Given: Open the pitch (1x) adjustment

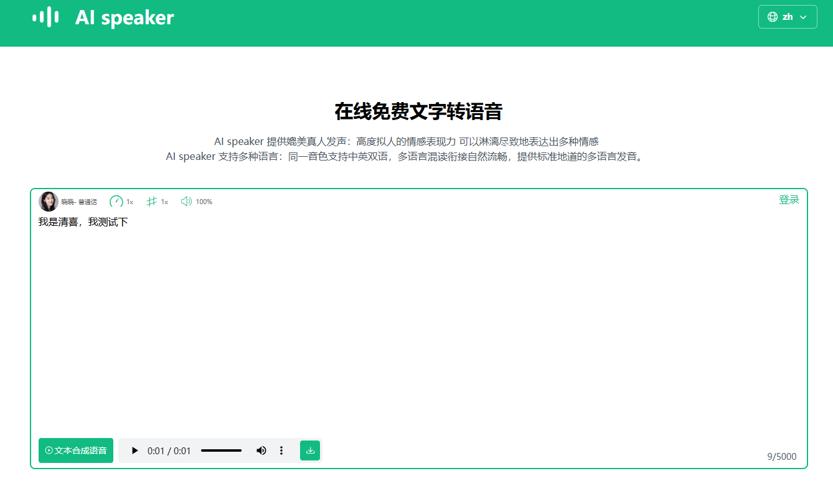Looking at the screenshot, I should (158, 201).
